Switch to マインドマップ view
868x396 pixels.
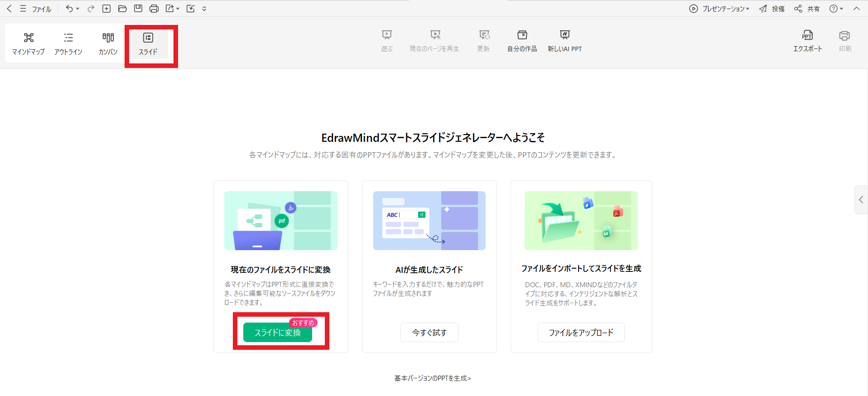tap(29, 43)
